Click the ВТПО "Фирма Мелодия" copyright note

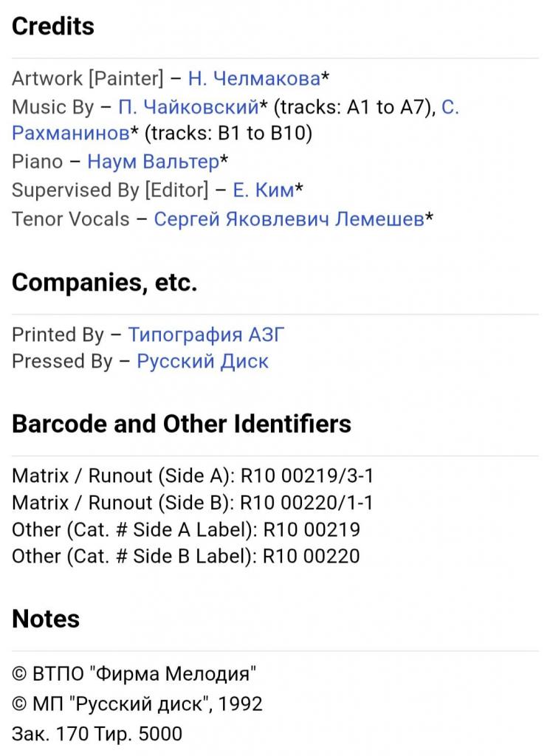[134, 673]
